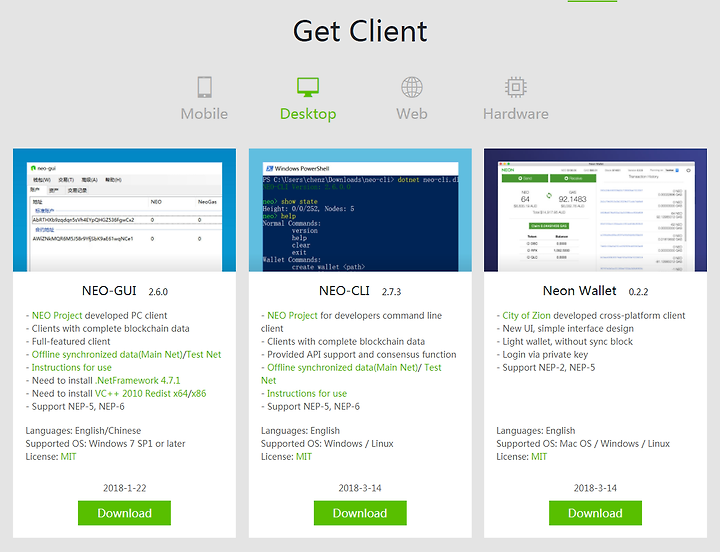The height and width of the screenshot is (552, 720).
Task: Open MIT license link for NEO-GUI
Action: (68, 456)
